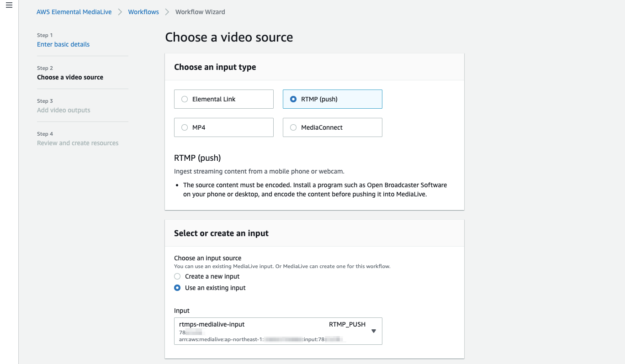Open the Input dropdown arrow
This screenshot has height=364, width=625.
373,331
